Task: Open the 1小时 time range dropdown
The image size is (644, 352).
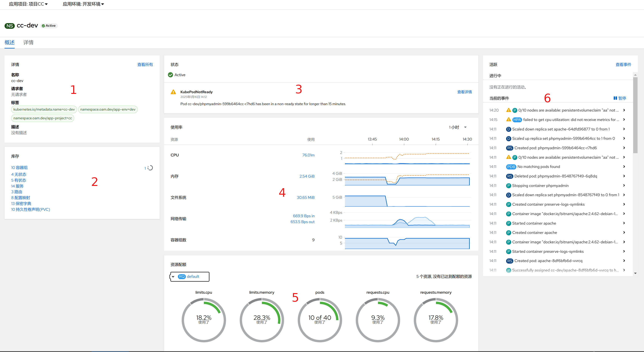Action: 458,127
